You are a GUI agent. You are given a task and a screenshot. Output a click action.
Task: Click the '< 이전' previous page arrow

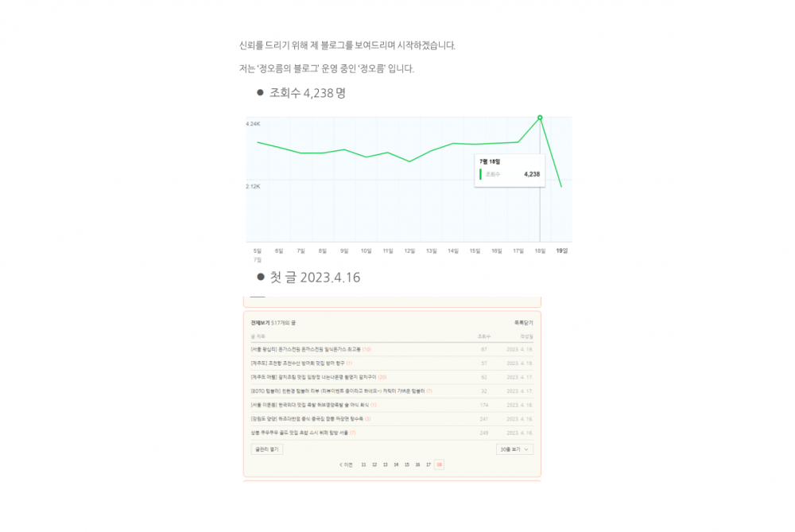pos(346,464)
